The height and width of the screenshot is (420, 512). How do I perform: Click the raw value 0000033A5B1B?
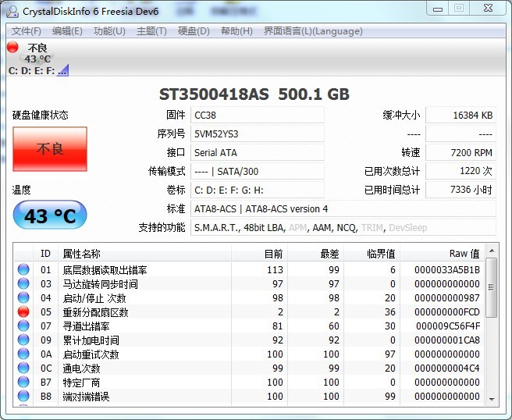coord(447,270)
